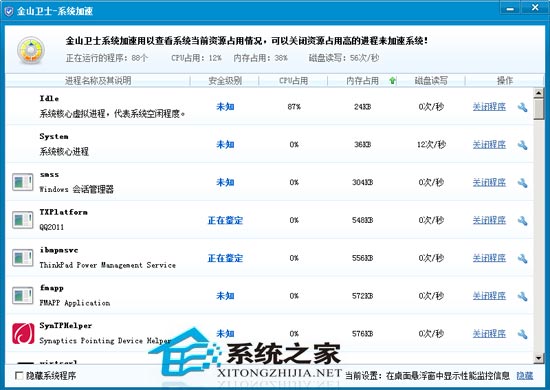Sort by 内存占用 column header

pos(362,81)
